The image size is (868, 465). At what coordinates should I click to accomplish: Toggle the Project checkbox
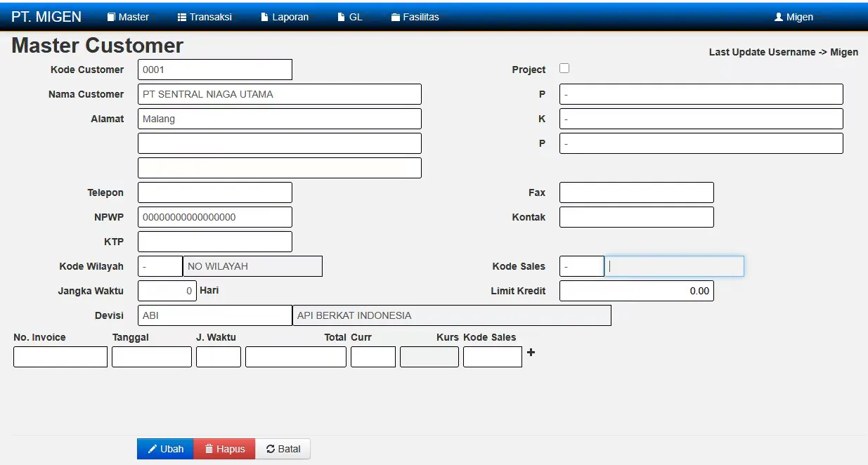point(564,68)
